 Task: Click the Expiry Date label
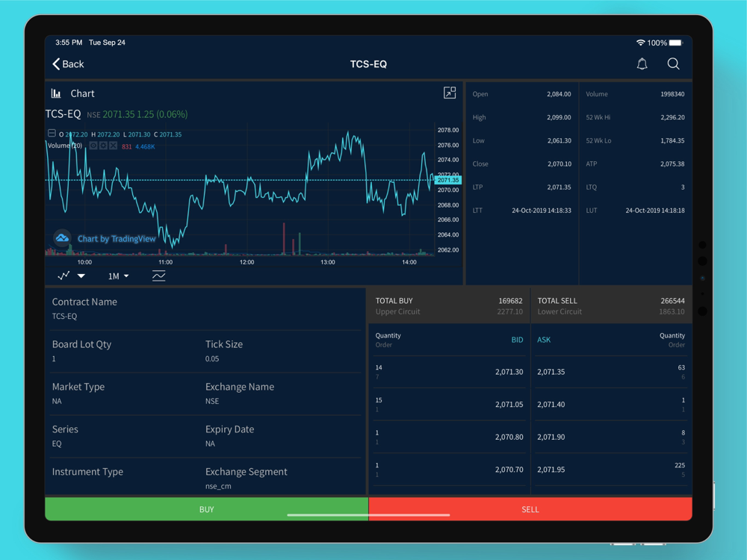coord(229,429)
